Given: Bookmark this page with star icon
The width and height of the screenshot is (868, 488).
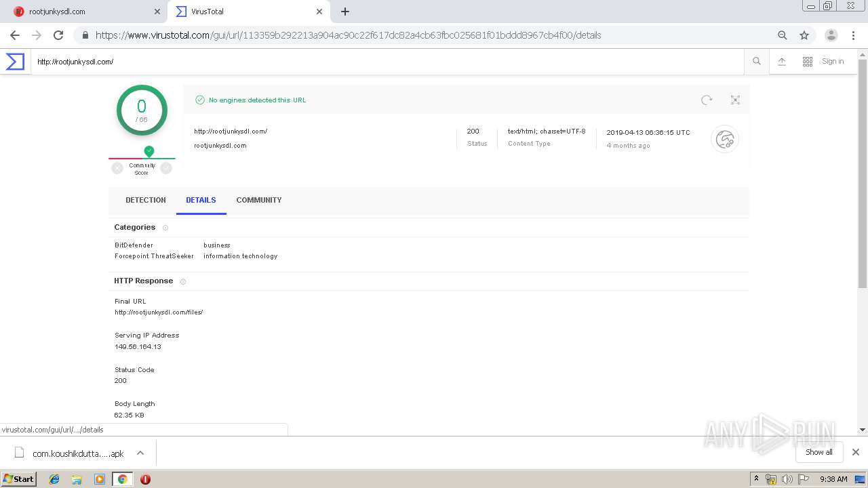Looking at the screenshot, I should point(804,35).
